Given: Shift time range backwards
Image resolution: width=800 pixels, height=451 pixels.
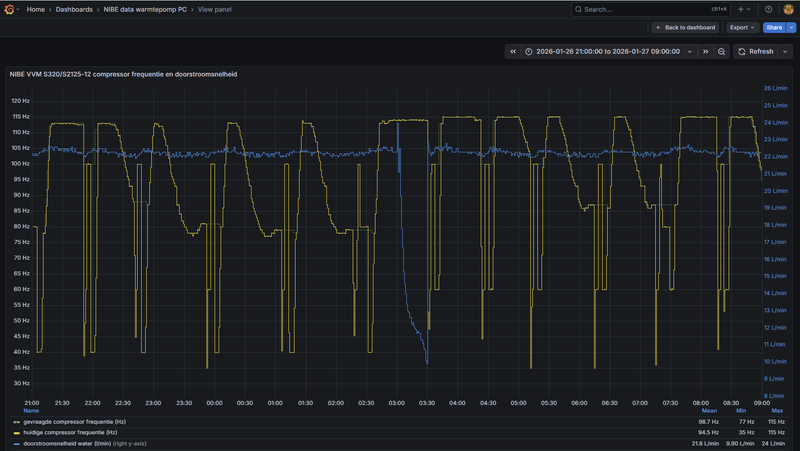Looking at the screenshot, I should click(x=513, y=52).
